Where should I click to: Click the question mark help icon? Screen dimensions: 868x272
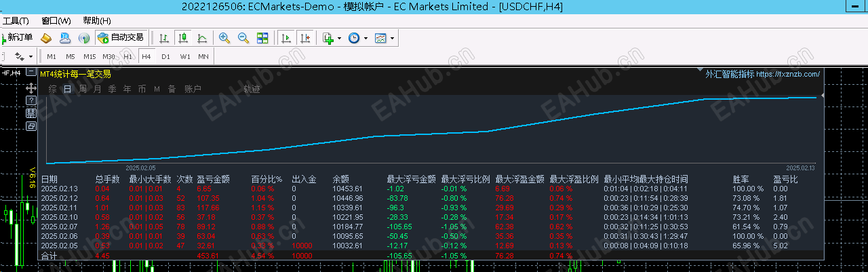coord(31,100)
